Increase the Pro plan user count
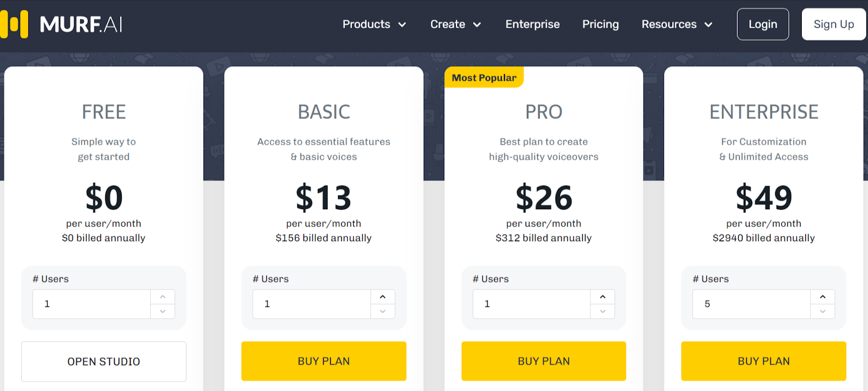This screenshot has height=391, width=868. pos(602,297)
